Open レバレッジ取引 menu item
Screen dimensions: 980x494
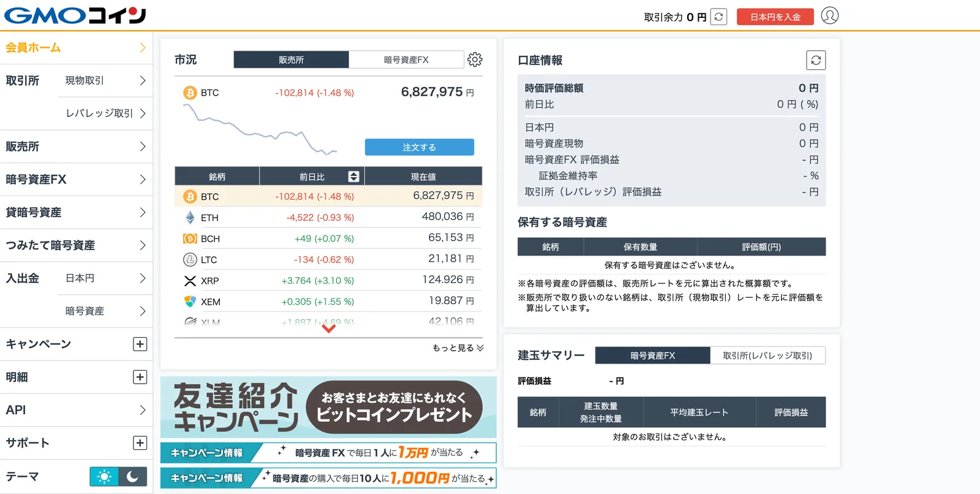click(105, 113)
